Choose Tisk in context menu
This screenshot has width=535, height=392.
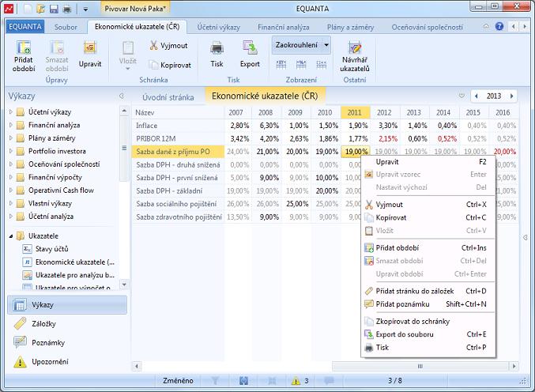(428, 347)
